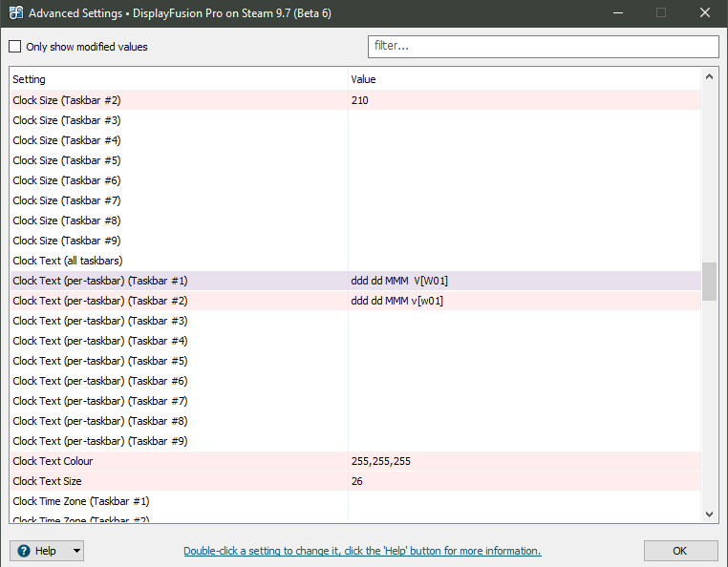Select Clock Text (per-taskbar) (Taskbar #6) row
This screenshot has width=728, height=567.
[x=355, y=381]
